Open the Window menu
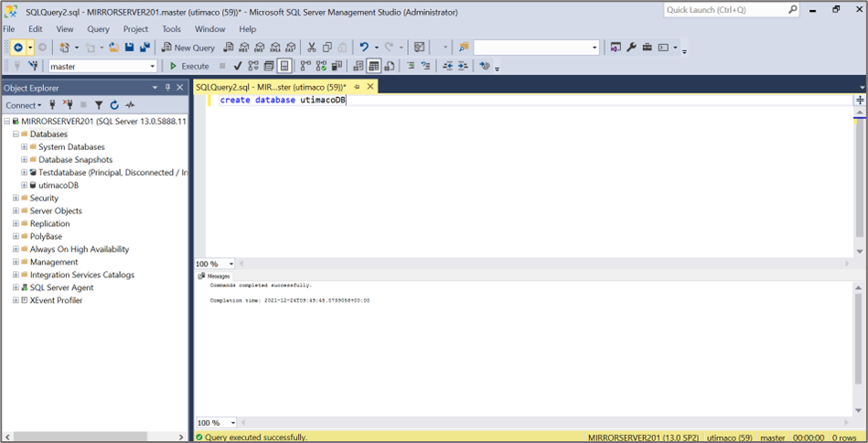 pyautogui.click(x=209, y=28)
